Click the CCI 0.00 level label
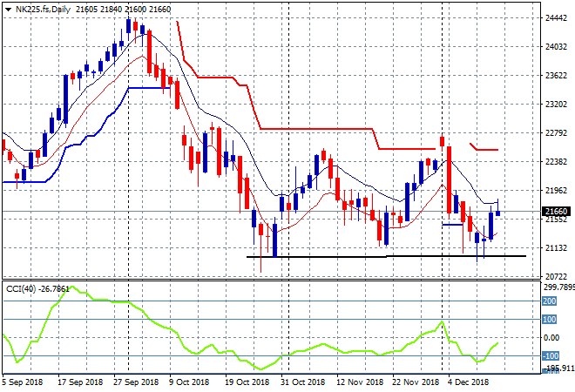The image size is (575, 392). point(551,338)
